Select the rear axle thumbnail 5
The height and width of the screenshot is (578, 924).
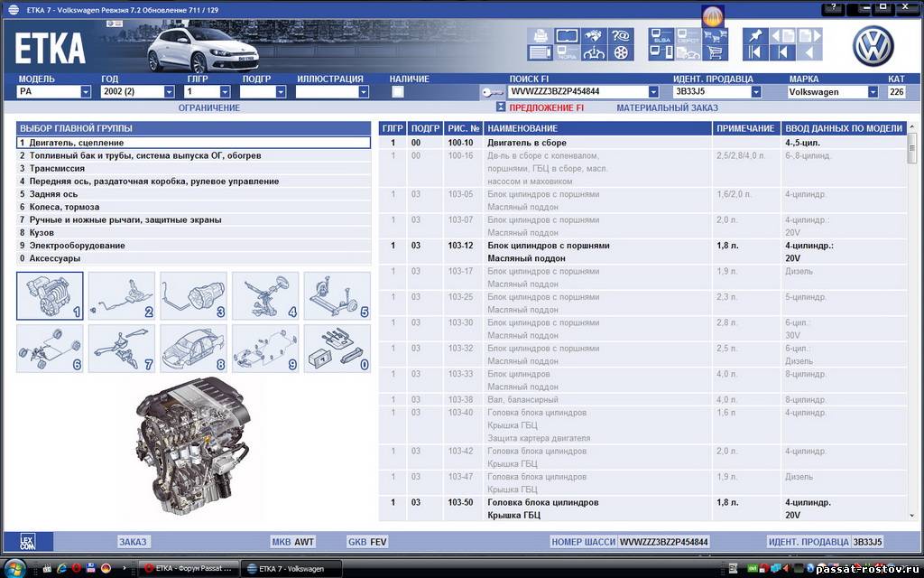[337, 296]
